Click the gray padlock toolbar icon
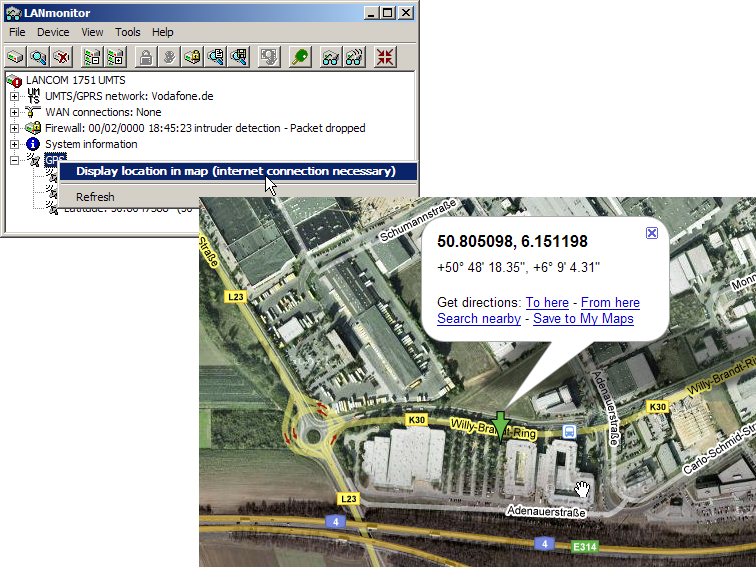Screen dimensions: 756x567 146,57
